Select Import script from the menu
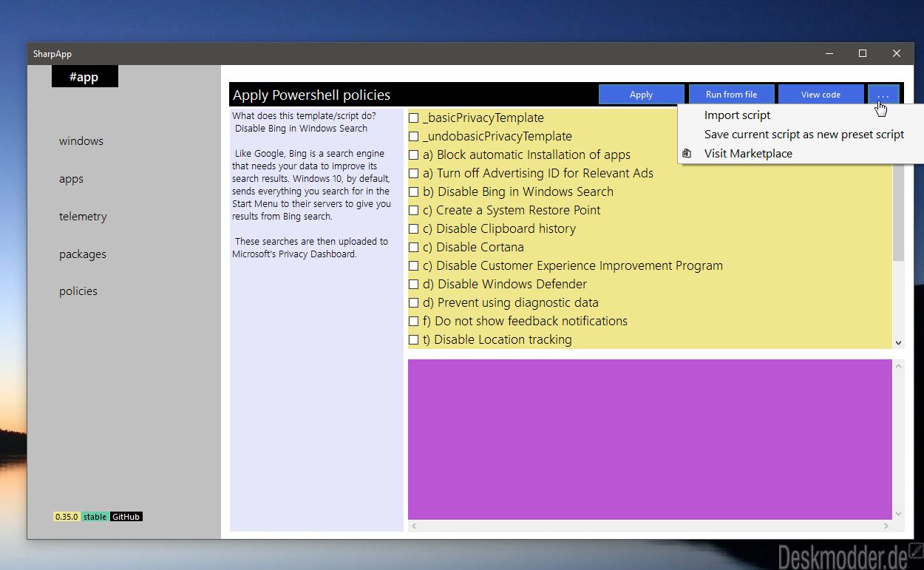Screen dimensions: 924x570 click(737, 115)
